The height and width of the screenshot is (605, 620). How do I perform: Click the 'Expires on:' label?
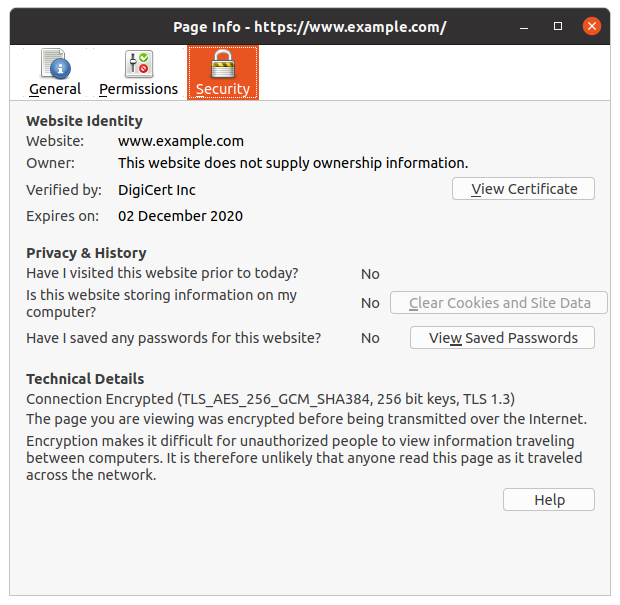tap(62, 216)
